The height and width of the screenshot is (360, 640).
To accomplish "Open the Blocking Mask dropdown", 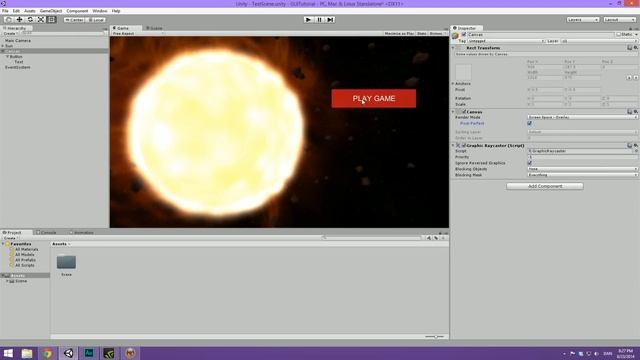I will coord(582,175).
